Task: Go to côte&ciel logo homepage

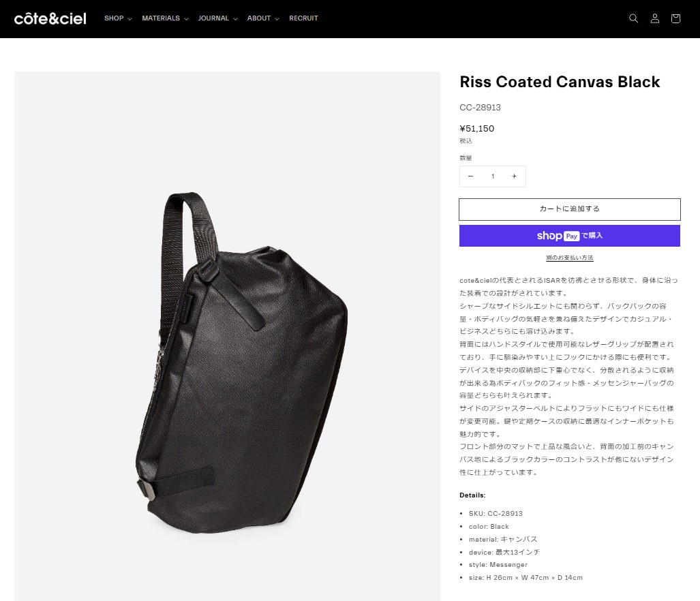Action: pos(50,18)
